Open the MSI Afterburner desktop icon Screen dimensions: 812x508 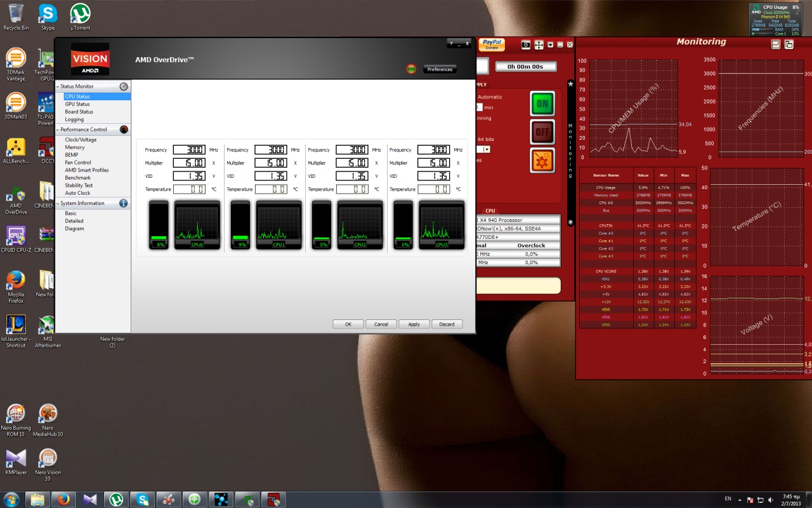(48, 331)
